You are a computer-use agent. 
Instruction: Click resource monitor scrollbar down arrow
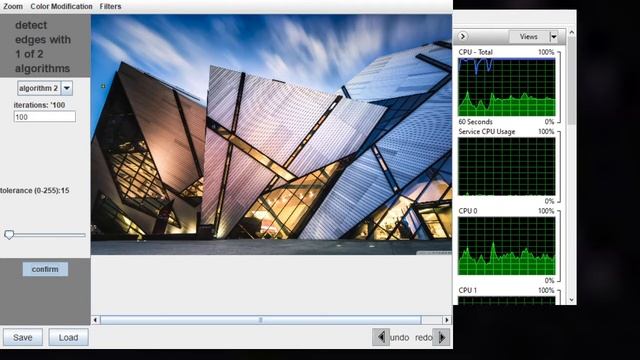(571, 300)
